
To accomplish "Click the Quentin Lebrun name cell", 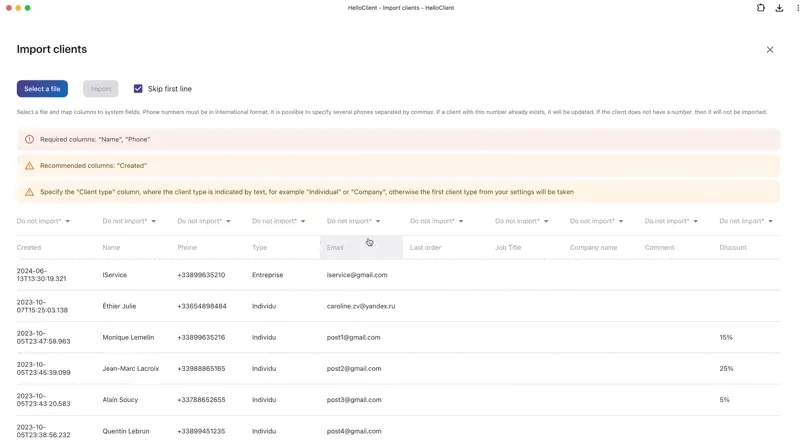I will tap(126, 431).
